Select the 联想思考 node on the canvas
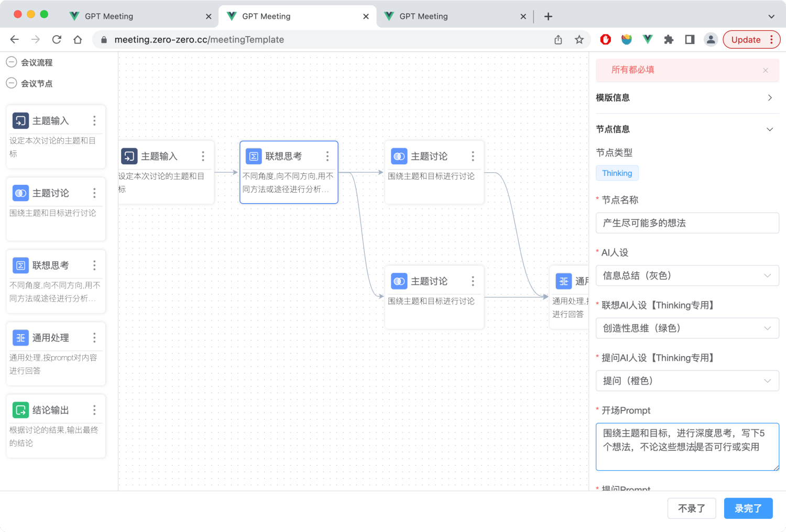 tap(289, 172)
